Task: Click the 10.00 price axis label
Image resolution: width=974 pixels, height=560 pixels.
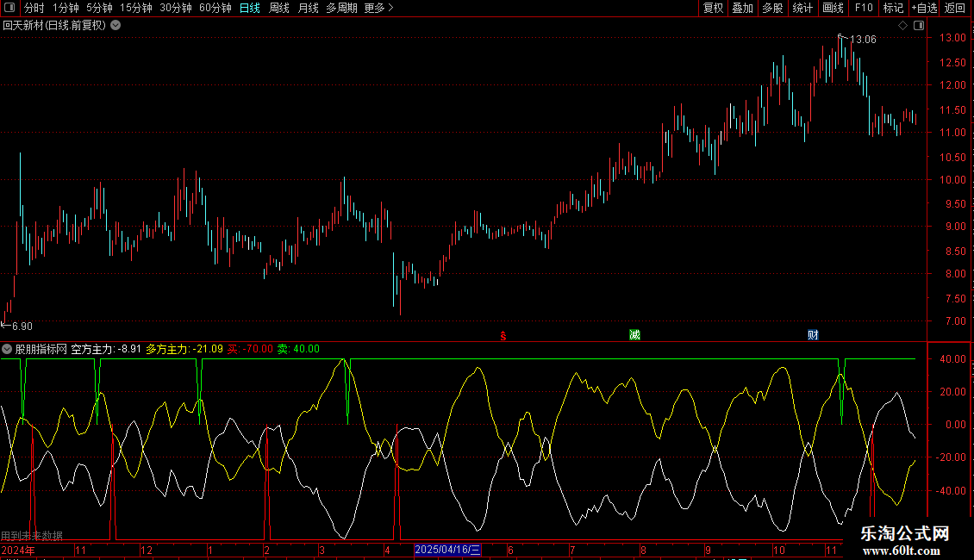Action: pos(952,180)
